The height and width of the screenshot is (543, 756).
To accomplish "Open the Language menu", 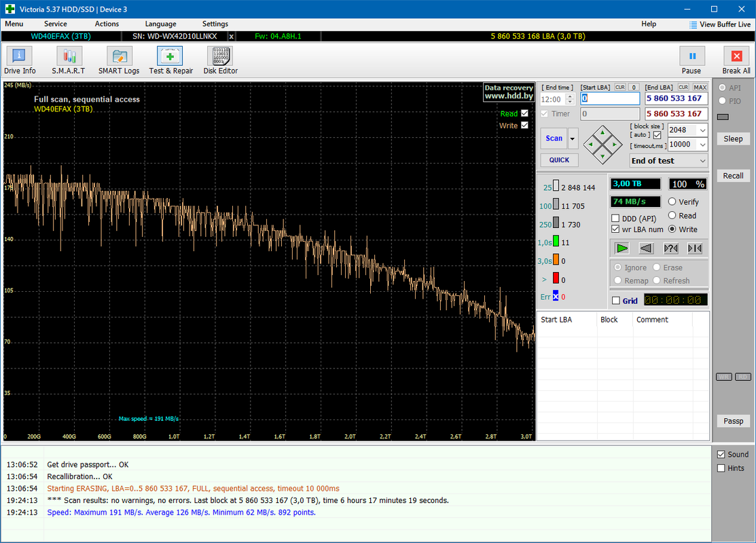I will pos(160,24).
